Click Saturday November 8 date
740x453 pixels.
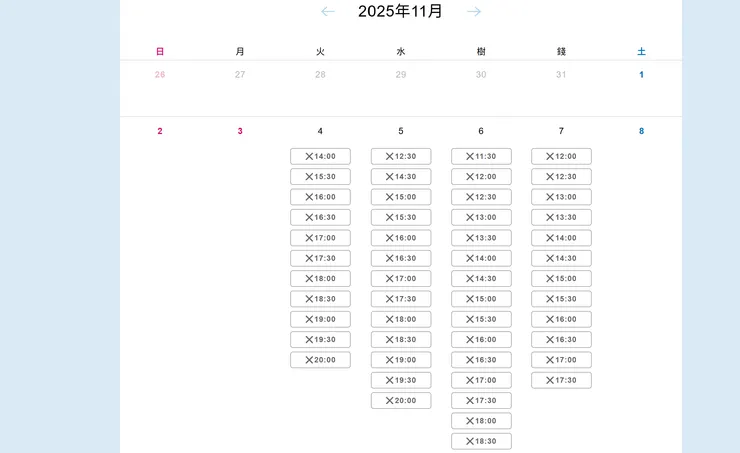click(x=641, y=131)
